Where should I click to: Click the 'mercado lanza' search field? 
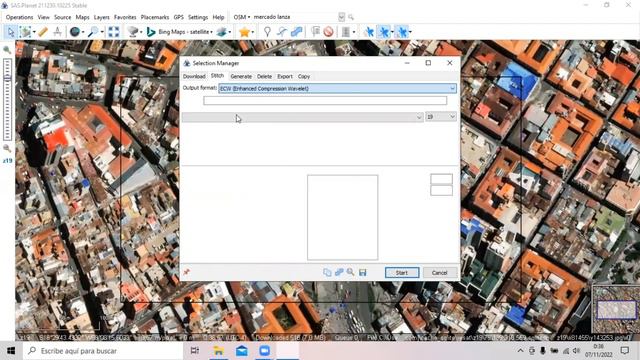(296, 17)
